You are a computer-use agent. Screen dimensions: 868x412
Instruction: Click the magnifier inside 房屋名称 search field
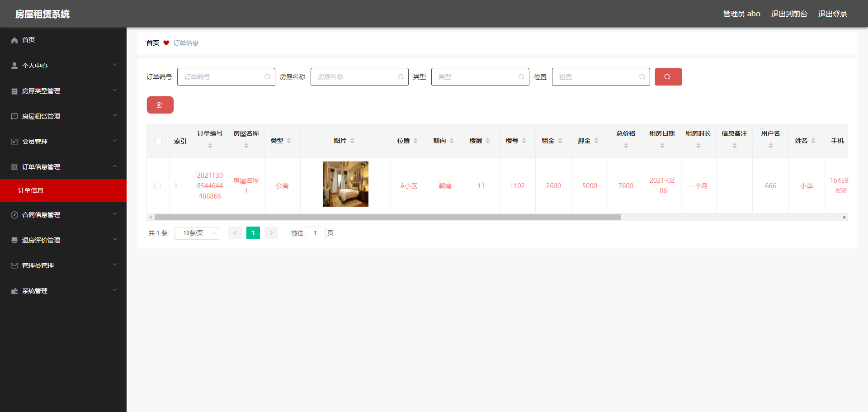pos(401,77)
